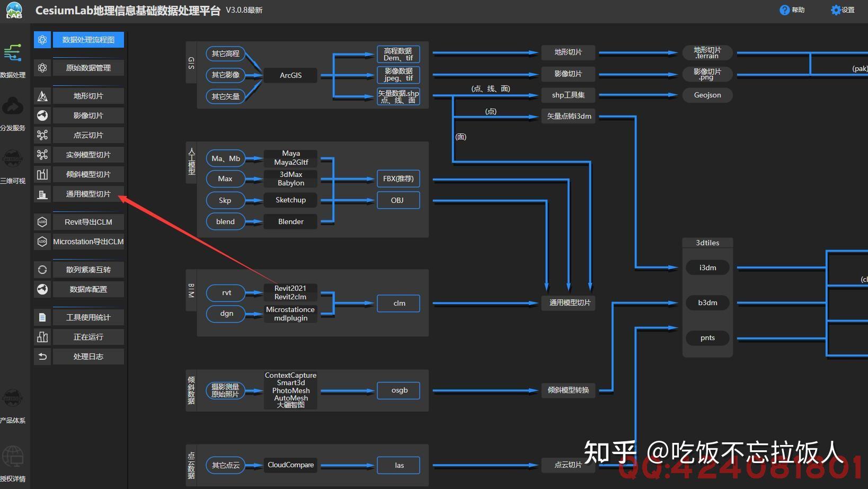Open the 数据处理 section in the left sidebar
Image resolution: width=868 pixels, height=489 pixels.
[x=14, y=61]
